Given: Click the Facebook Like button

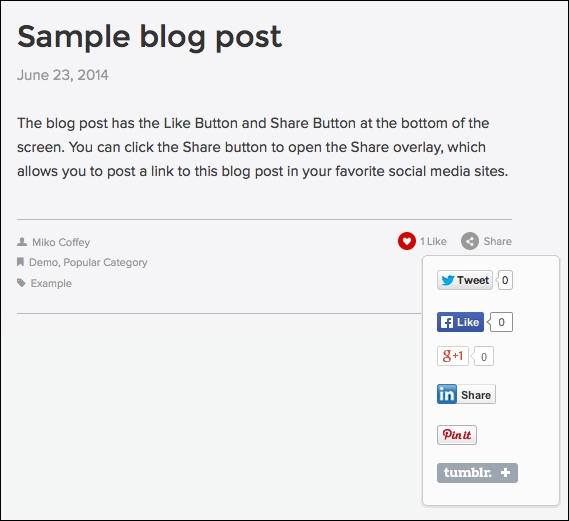Looking at the screenshot, I should click(x=460, y=322).
